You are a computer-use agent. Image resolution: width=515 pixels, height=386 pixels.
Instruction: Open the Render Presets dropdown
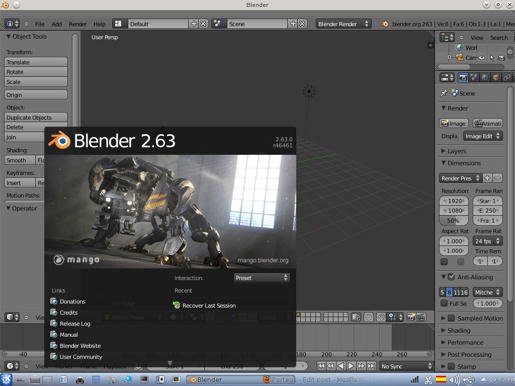coord(461,178)
